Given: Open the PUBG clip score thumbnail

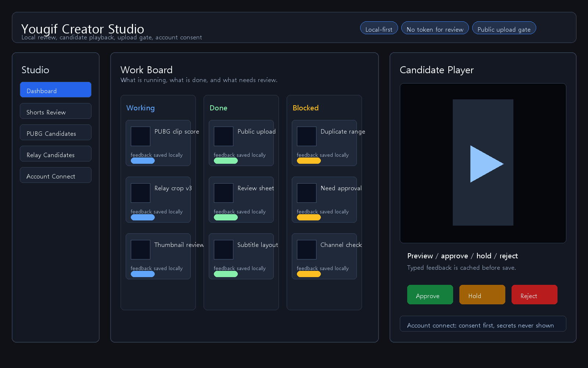Looking at the screenshot, I should pos(140,136).
